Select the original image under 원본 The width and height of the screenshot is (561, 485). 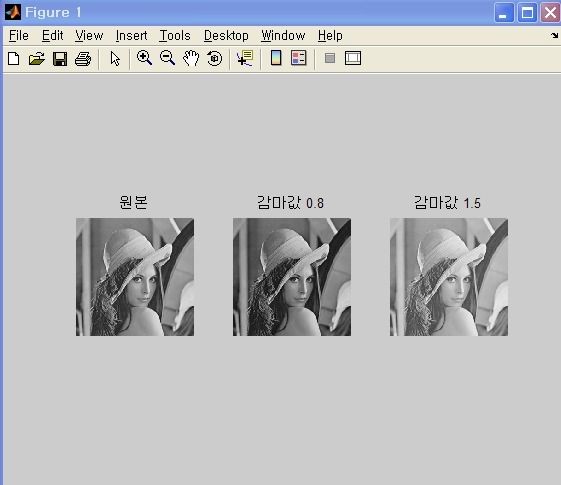(135, 277)
